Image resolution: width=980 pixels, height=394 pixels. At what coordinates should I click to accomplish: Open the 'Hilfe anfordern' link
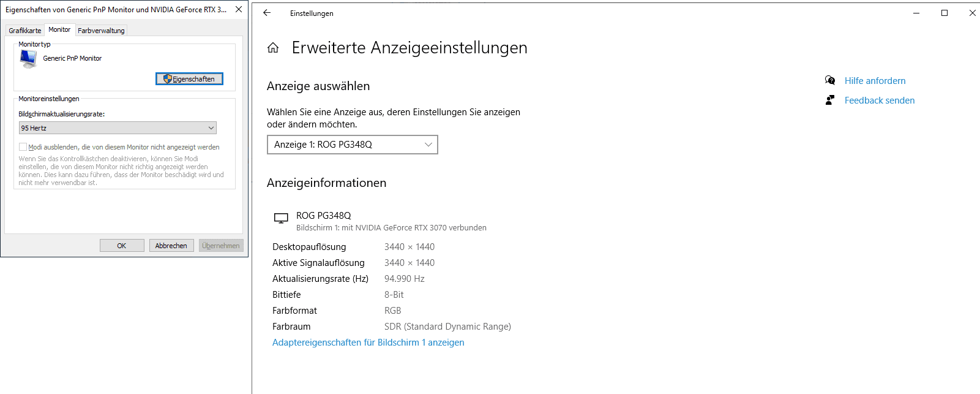pyautogui.click(x=875, y=81)
